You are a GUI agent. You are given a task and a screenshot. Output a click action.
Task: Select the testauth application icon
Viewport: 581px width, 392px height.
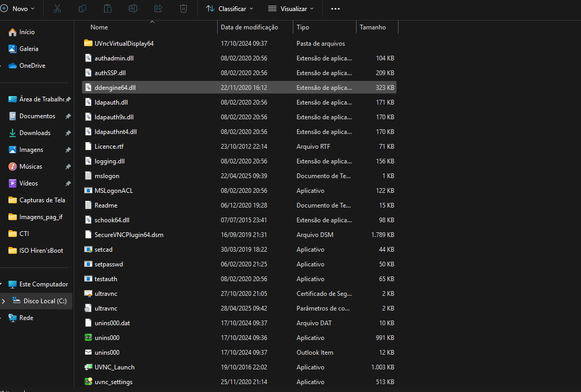[x=88, y=278]
